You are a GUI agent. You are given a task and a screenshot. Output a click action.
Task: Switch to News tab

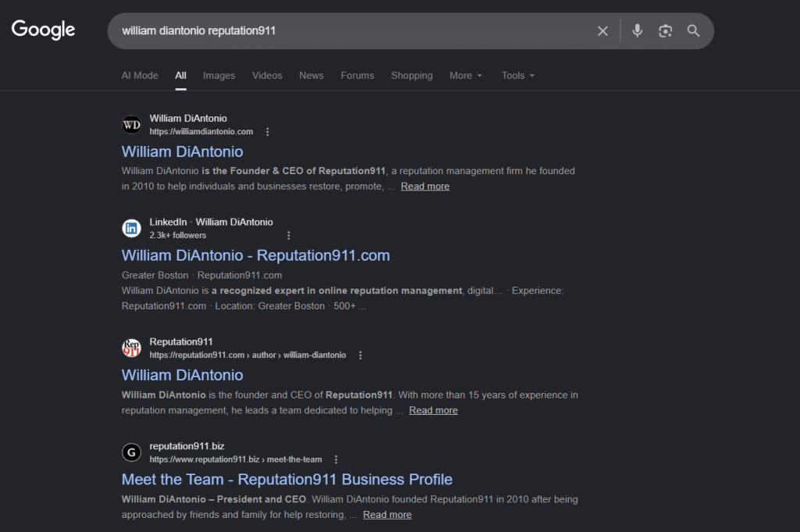pyautogui.click(x=311, y=76)
